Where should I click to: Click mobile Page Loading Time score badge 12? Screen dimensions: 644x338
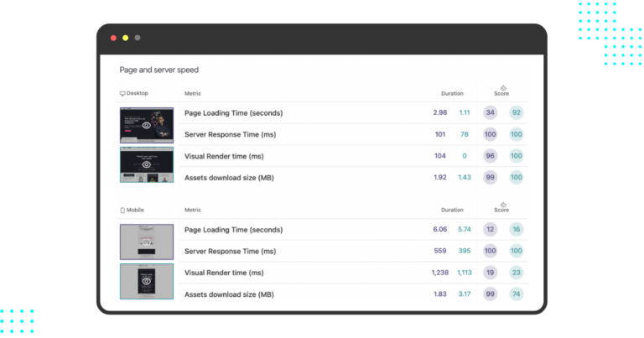(491, 229)
